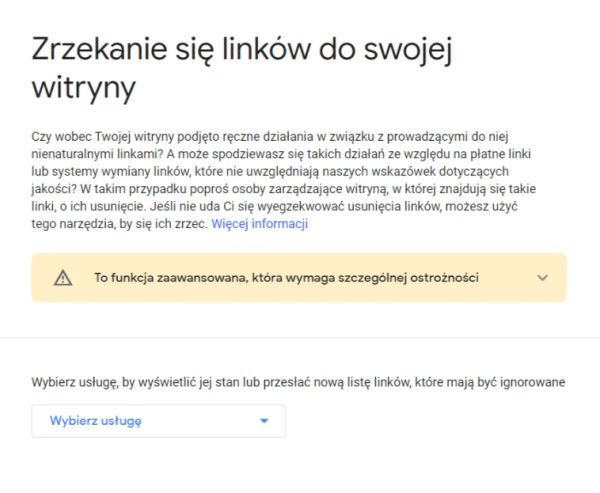Click the horizontal divider line below the banner

pyautogui.click(x=300, y=338)
